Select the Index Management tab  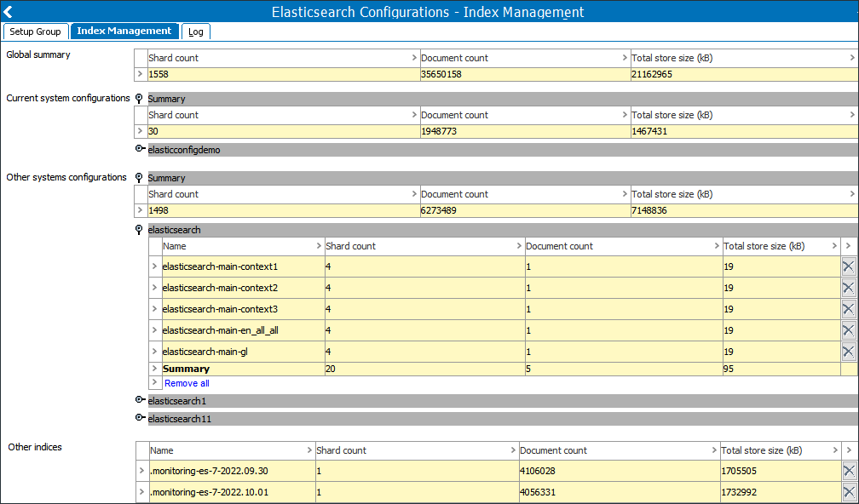(124, 31)
